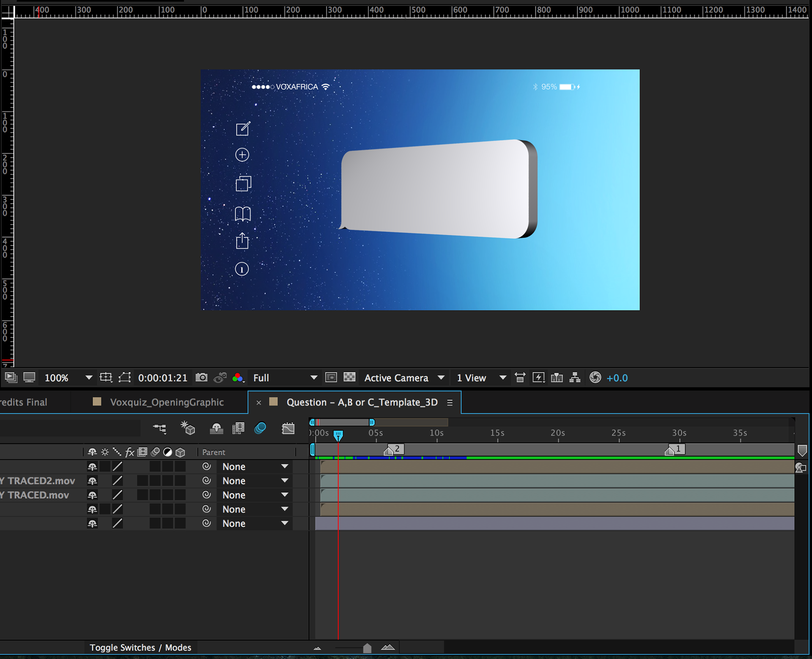The width and height of the screenshot is (812, 659).
Task: Click the timeline zoom slider handle
Action: pos(367,648)
